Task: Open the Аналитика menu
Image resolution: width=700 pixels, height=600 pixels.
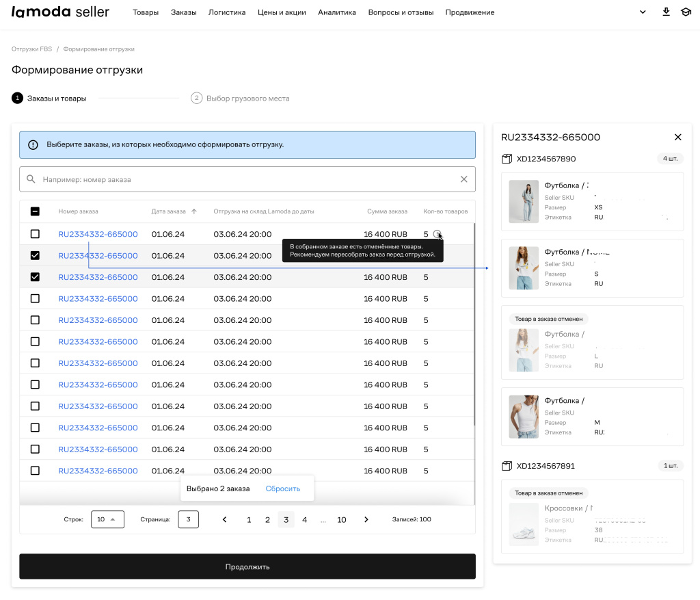Action: pos(336,12)
